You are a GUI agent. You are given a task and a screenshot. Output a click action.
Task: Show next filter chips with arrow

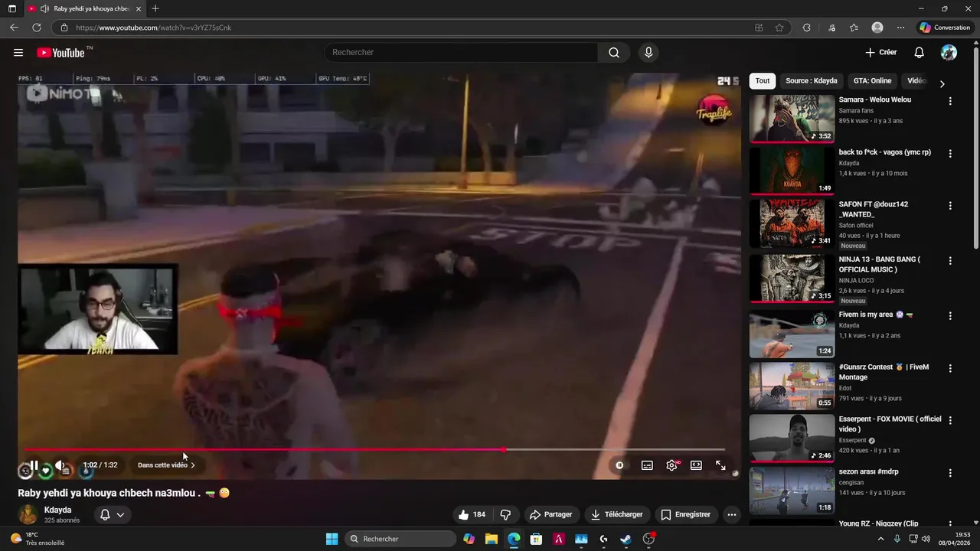click(x=942, y=83)
